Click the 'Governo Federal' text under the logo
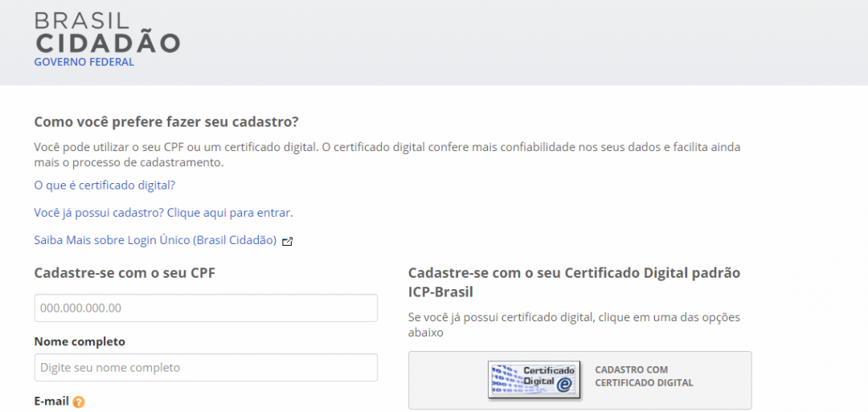Screen dimensions: 868x412 point(84,63)
